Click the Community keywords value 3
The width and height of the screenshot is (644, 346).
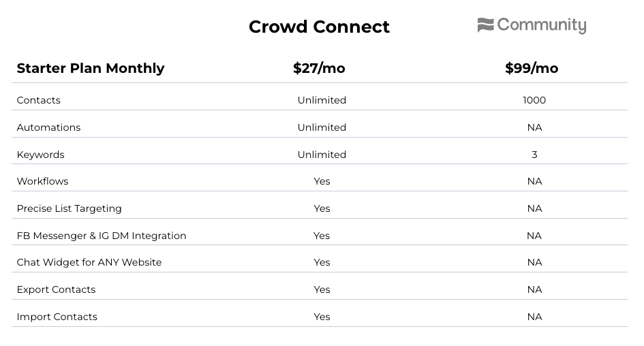(534, 155)
